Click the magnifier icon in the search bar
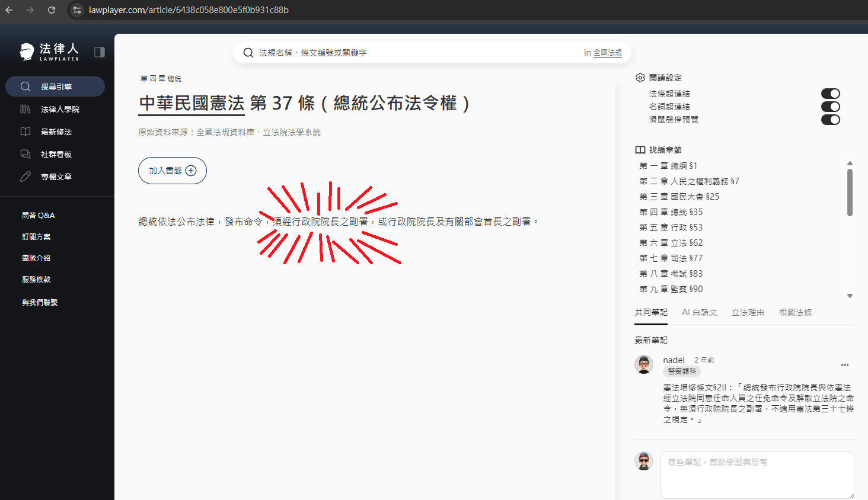The width and height of the screenshot is (868, 500). tap(248, 53)
